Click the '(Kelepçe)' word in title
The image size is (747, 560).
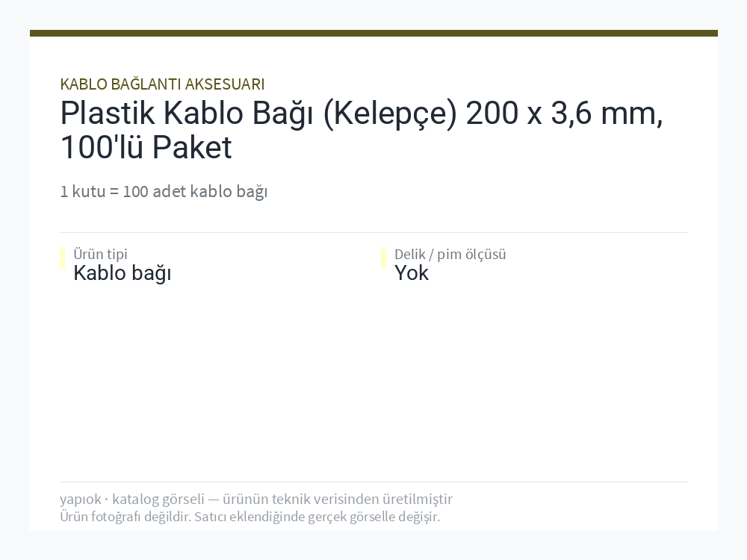[x=390, y=114]
